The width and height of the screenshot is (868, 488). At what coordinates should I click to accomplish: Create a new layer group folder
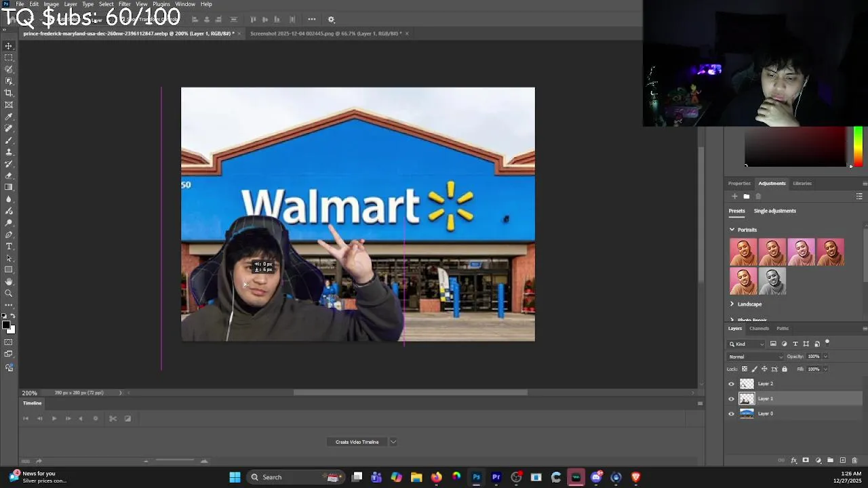click(830, 461)
